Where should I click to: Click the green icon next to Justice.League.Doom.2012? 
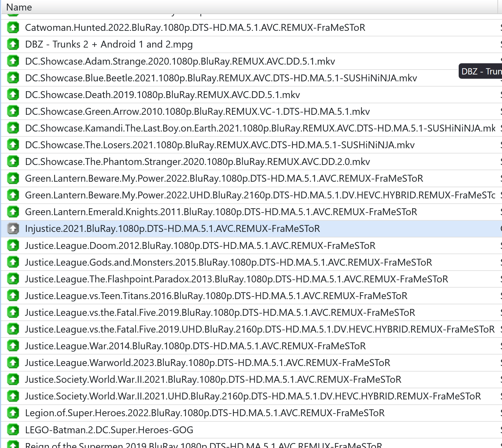point(13,245)
